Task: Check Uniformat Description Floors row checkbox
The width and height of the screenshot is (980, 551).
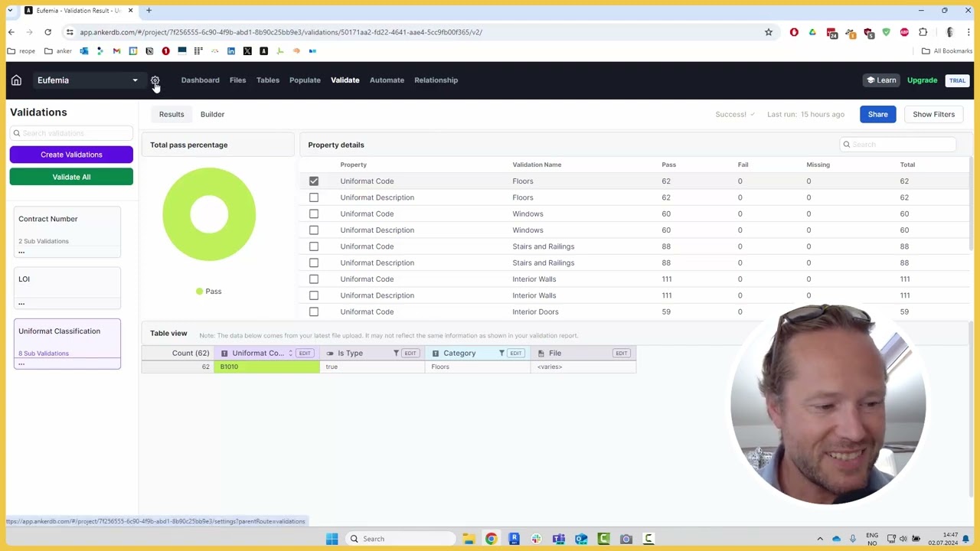Action: [x=314, y=197]
